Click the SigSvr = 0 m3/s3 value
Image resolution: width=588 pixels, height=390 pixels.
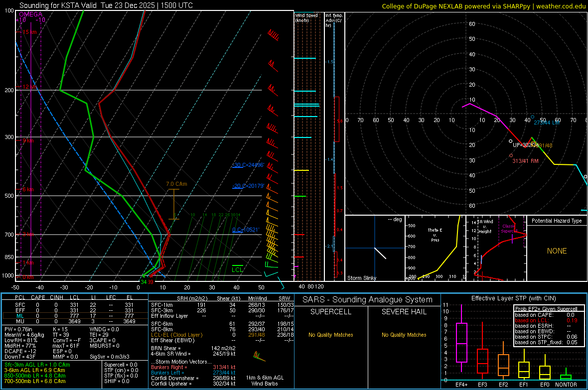click(110, 357)
